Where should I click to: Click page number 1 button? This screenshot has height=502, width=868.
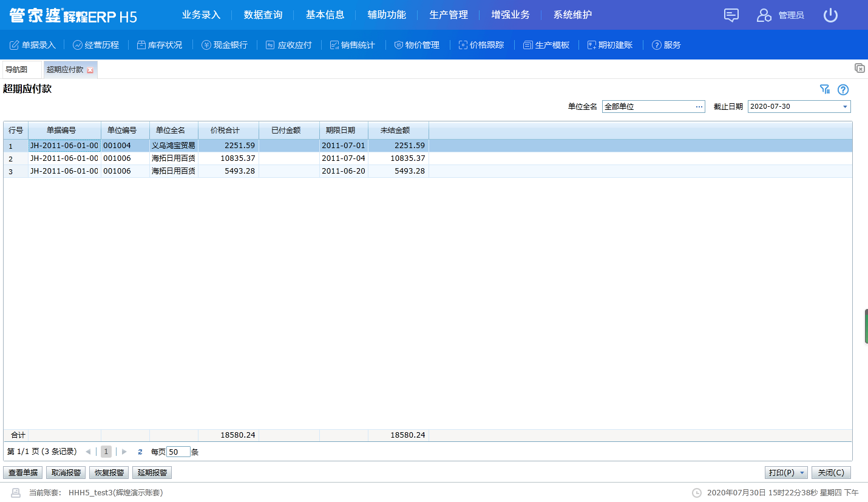pyautogui.click(x=106, y=452)
